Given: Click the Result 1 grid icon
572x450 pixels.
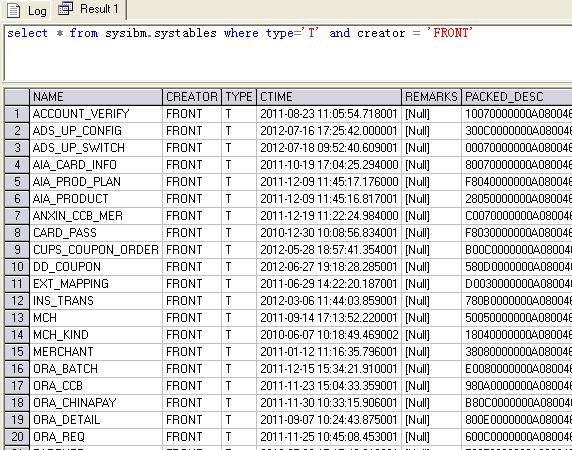Looking at the screenshot, I should [x=65, y=8].
